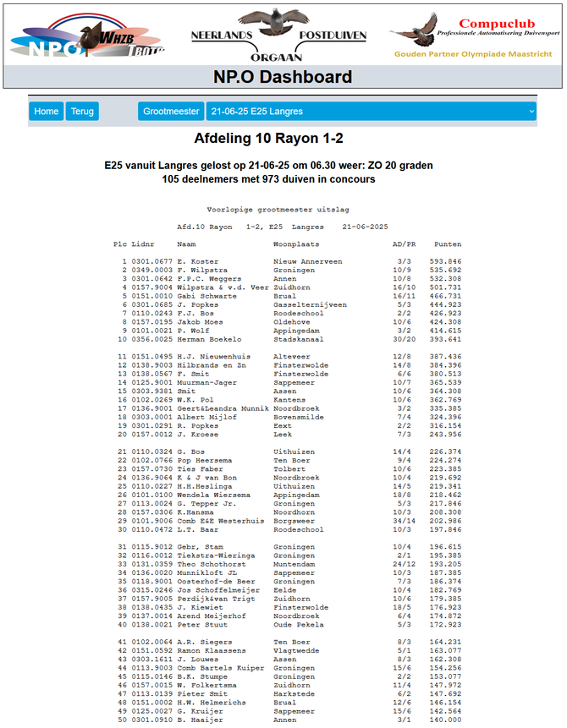This screenshot has height=728, width=567.
Task: Click the town Vlagtwedde
Action: coord(296,651)
